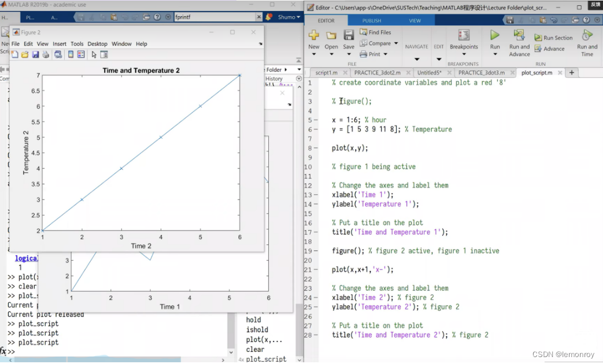Click the New figure icon in Figure 2 toolbar
The image size is (603, 364).
14,54
